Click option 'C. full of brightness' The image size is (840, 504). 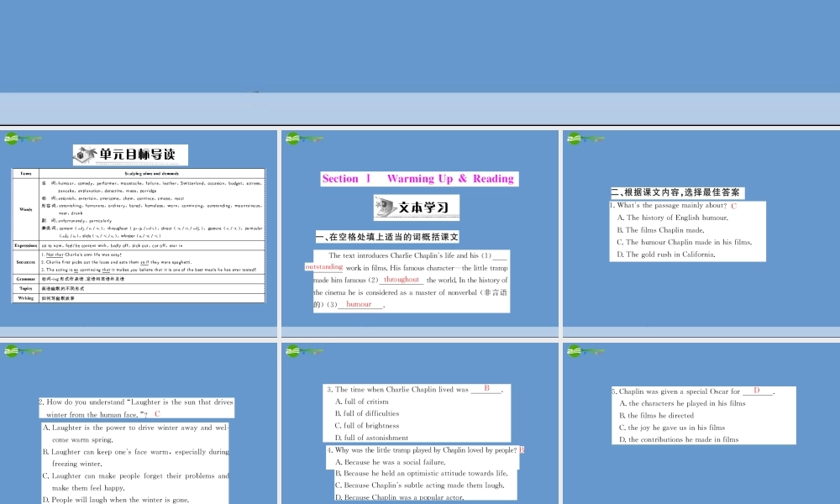(367, 425)
